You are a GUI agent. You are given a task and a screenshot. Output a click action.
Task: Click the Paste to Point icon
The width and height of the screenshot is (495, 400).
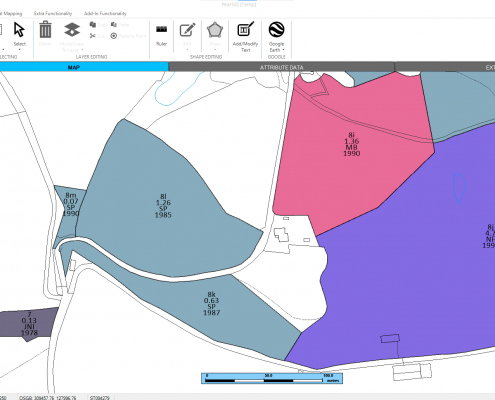[x=114, y=36]
